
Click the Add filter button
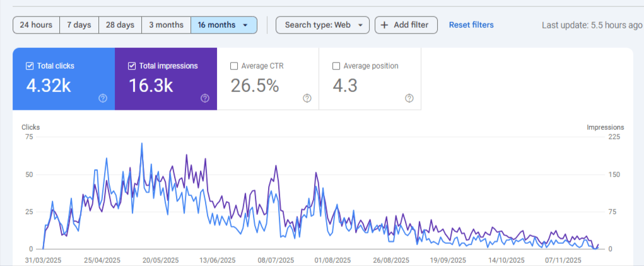pos(406,25)
